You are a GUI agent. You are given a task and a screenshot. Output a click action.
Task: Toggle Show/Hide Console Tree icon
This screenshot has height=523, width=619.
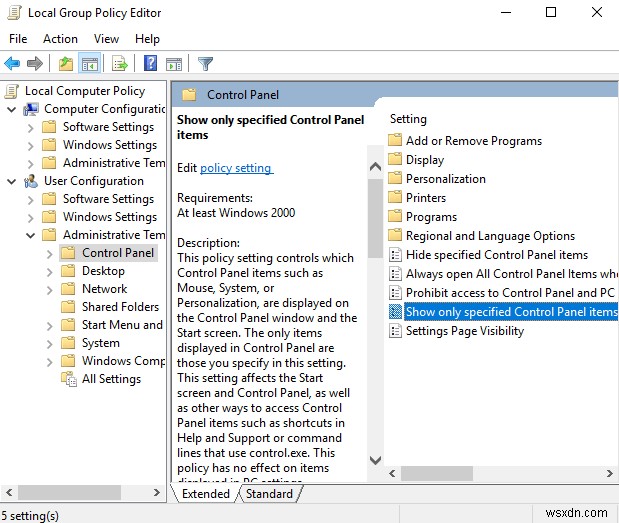90,63
